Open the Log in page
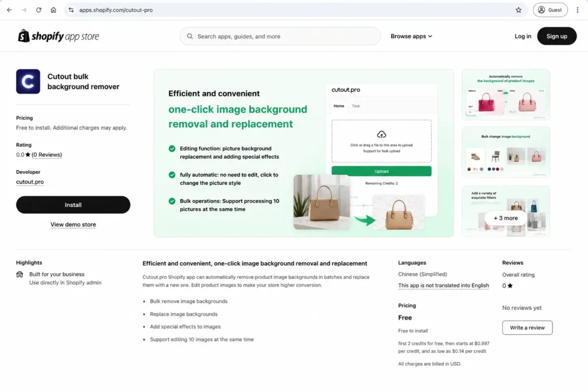The image size is (588, 392). [x=523, y=36]
